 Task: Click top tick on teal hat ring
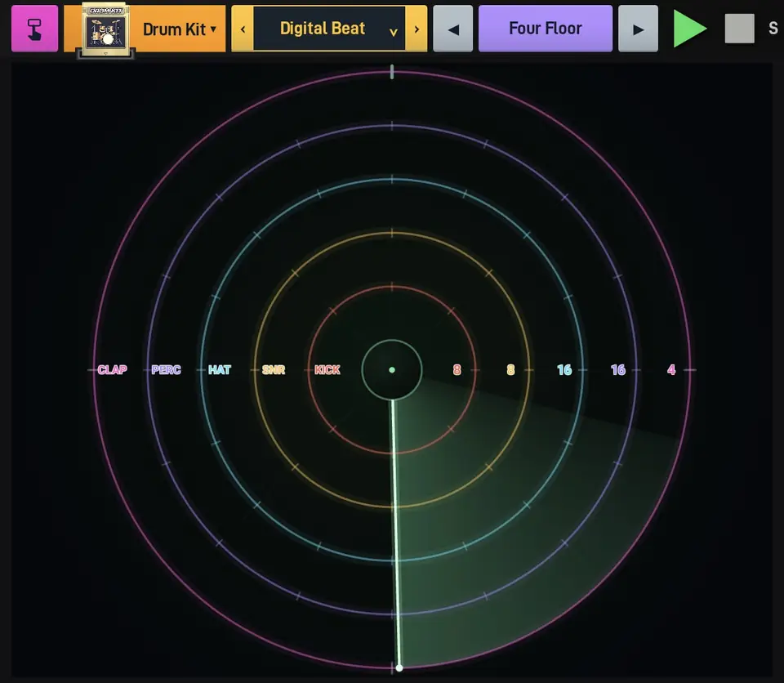(392, 179)
